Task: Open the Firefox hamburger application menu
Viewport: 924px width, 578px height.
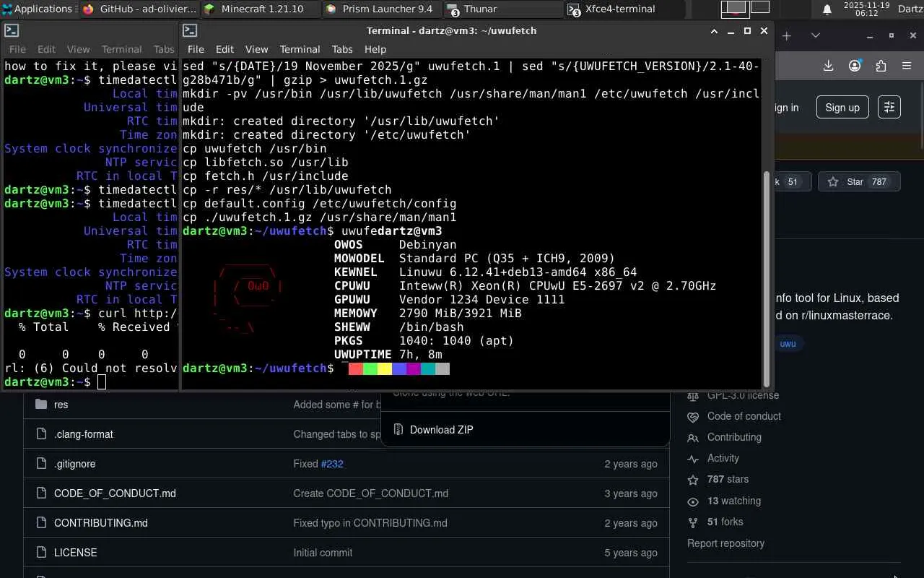Action: pos(907,66)
